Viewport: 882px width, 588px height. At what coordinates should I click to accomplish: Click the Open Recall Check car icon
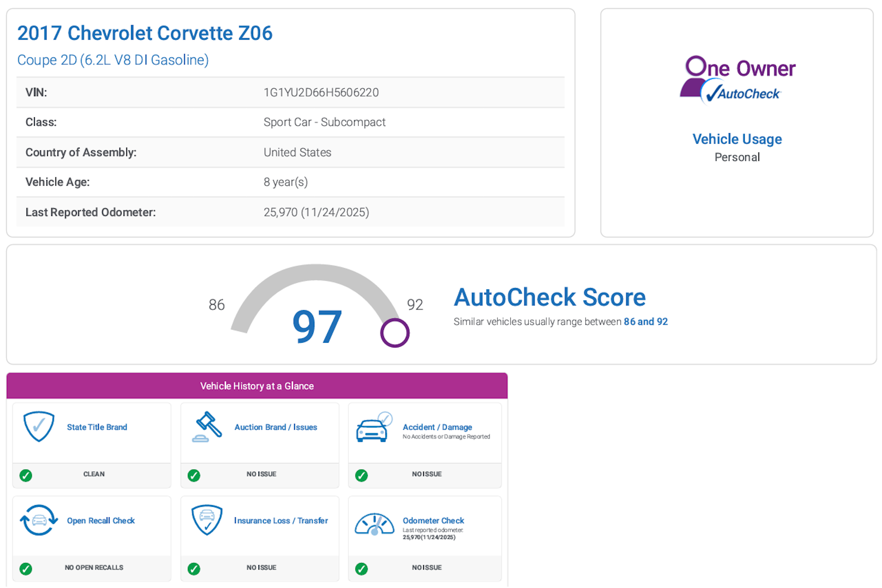click(x=39, y=520)
